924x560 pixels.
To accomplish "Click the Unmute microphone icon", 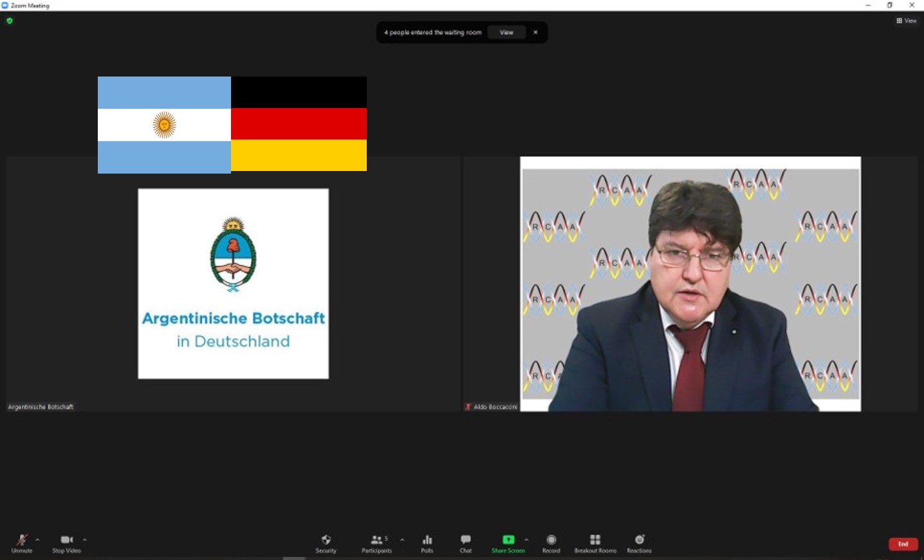I will click(22, 540).
